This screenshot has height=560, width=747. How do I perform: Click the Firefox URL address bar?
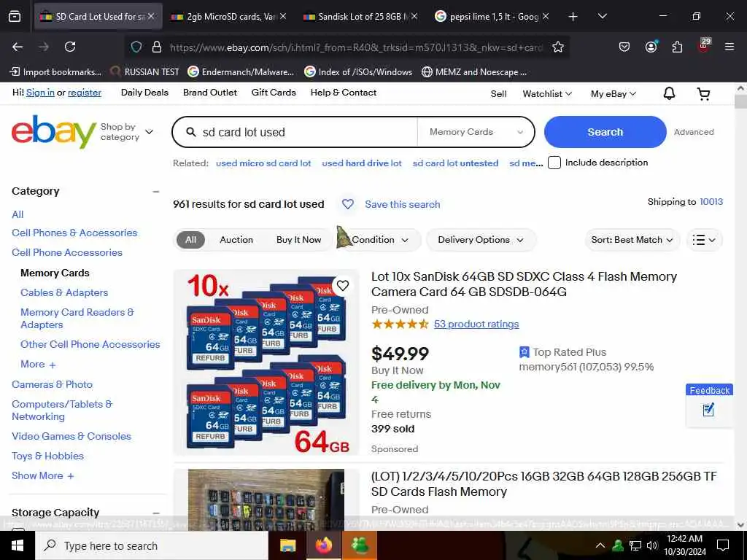356,47
